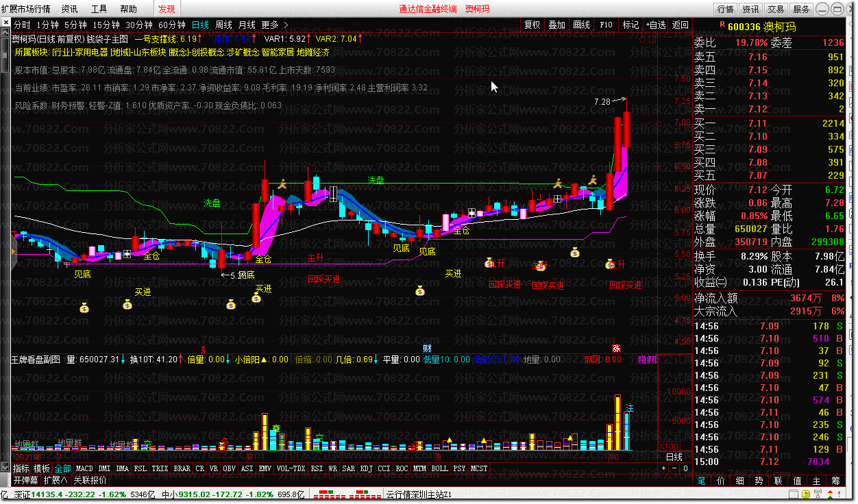
Task: Select the 笔 tab in right panel
Action: pos(701,481)
